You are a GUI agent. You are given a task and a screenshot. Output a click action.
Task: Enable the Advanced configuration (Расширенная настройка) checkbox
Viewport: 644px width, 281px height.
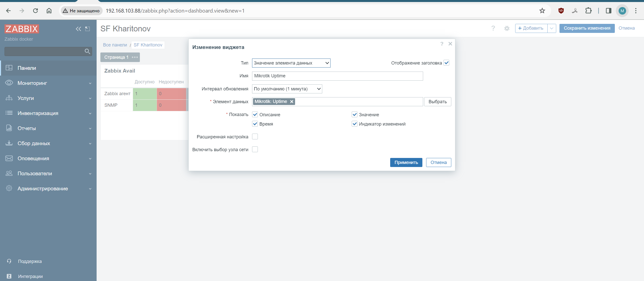click(x=255, y=137)
